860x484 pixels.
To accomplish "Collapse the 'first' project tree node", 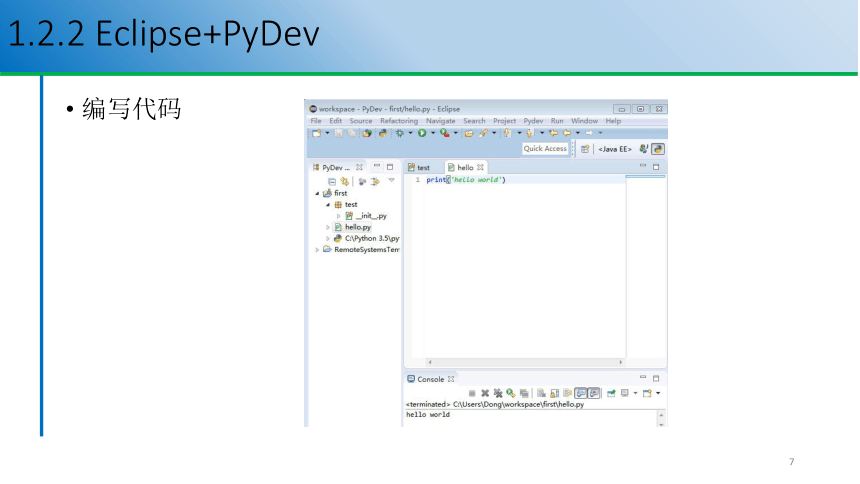I will point(317,193).
